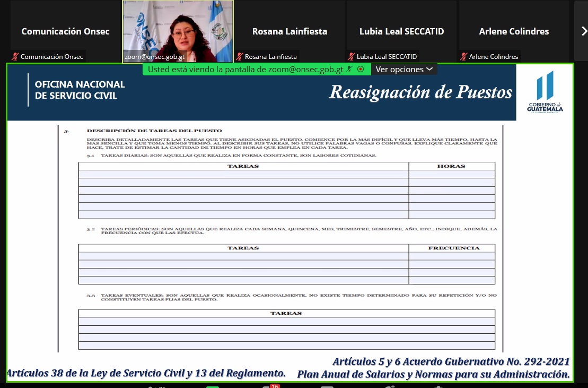Show next participants with the gallery arrow
The width and height of the screenshot is (588, 388).
pyautogui.click(x=584, y=31)
